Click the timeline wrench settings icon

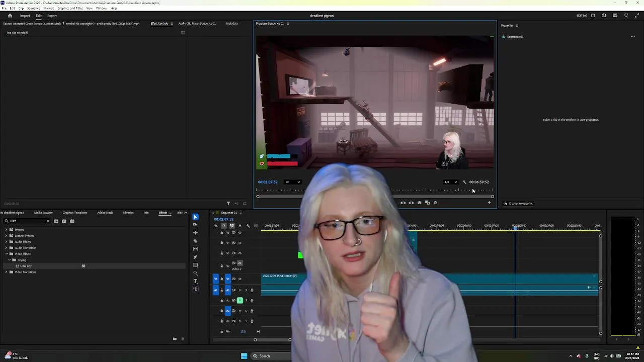248,226
